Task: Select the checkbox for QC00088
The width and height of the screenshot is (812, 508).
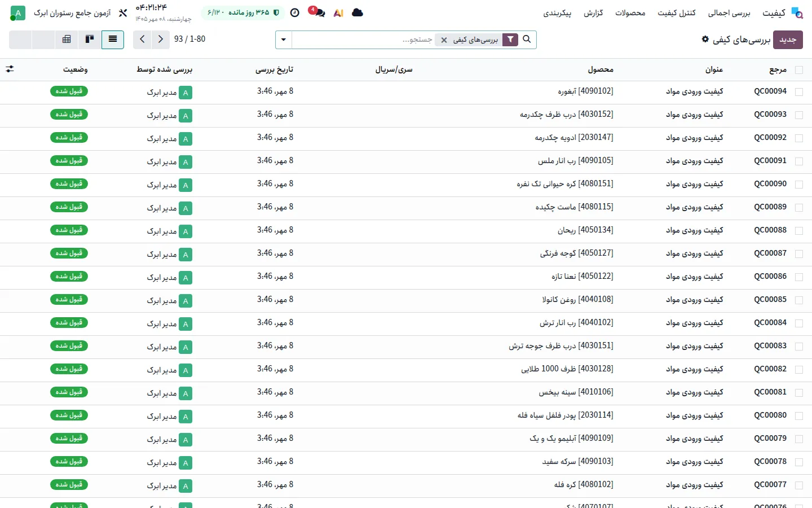Action: pyautogui.click(x=798, y=231)
